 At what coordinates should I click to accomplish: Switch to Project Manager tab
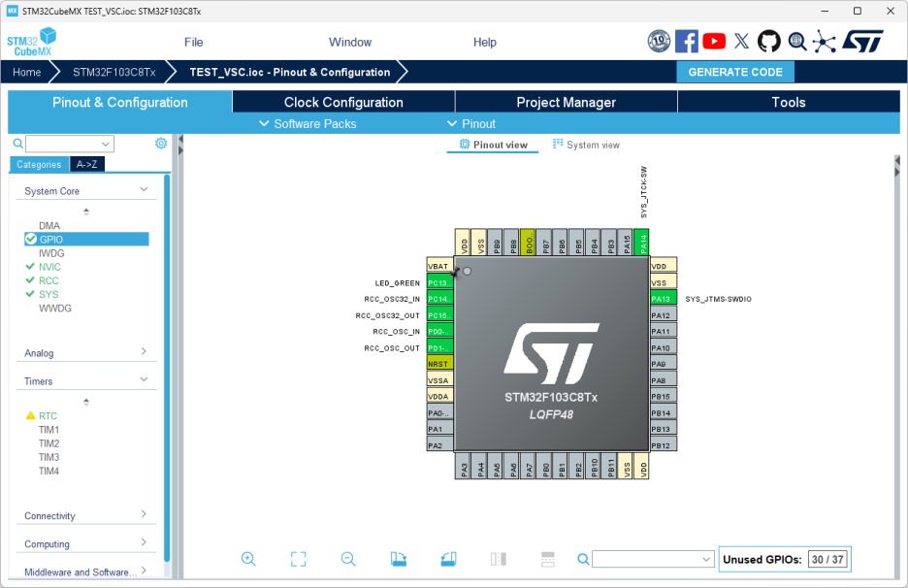566,102
